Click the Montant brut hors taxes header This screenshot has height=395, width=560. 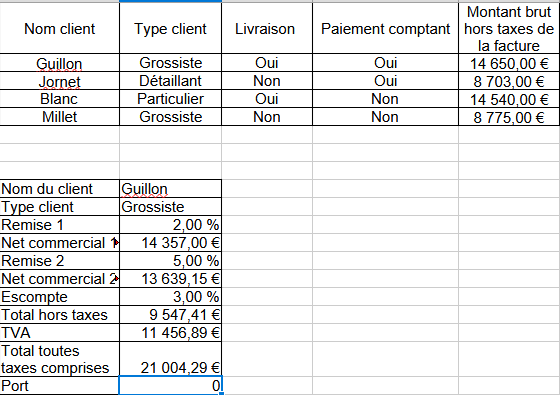tap(509, 29)
